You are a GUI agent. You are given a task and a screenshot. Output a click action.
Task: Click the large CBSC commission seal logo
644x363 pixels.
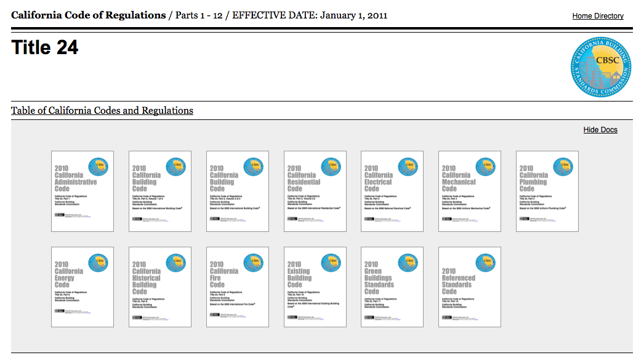pyautogui.click(x=601, y=67)
